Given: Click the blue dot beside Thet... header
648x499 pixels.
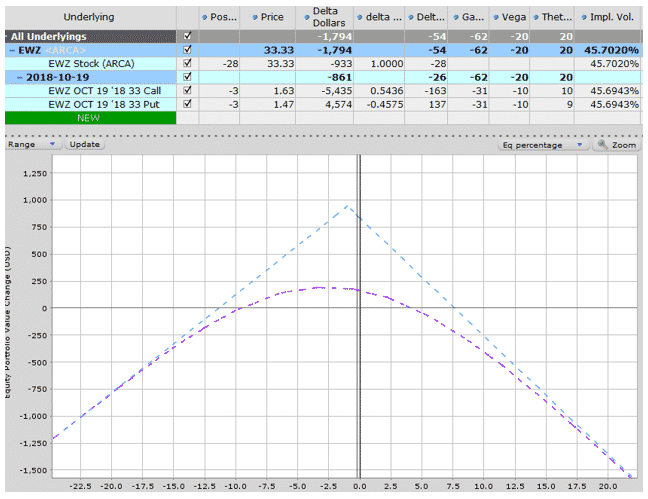Looking at the screenshot, I should pyautogui.click(x=536, y=17).
